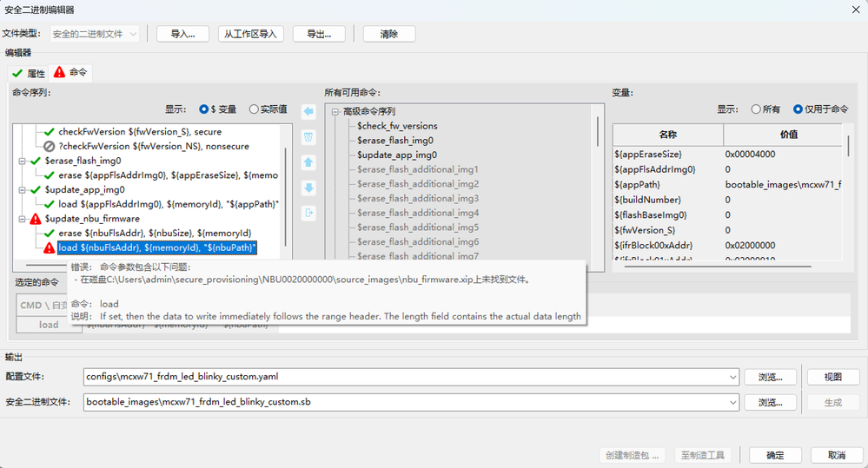The width and height of the screenshot is (868, 468).
Task: Switch to the 属性 tab
Action: coord(30,73)
